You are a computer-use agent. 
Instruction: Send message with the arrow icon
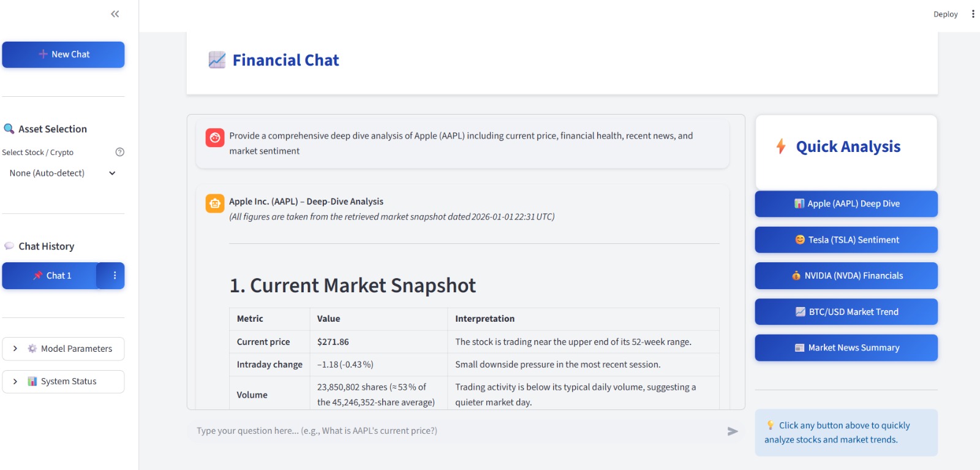(733, 431)
